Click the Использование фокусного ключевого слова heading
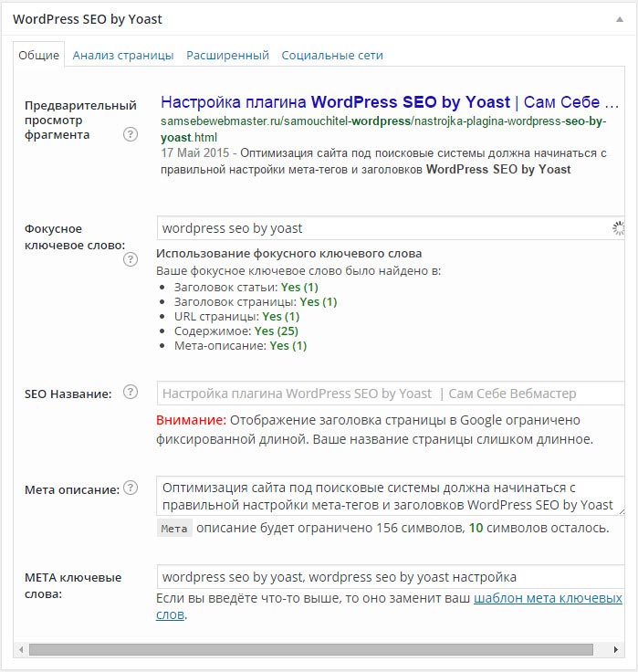638x672 pixels. pyautogui.click(x=288, y=253)
